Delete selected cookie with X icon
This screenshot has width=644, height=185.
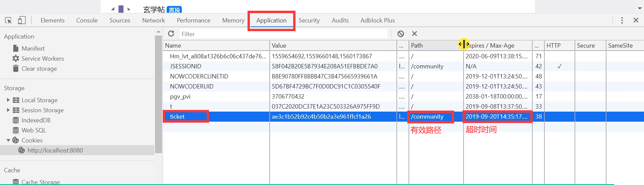(x=415, y=34)
